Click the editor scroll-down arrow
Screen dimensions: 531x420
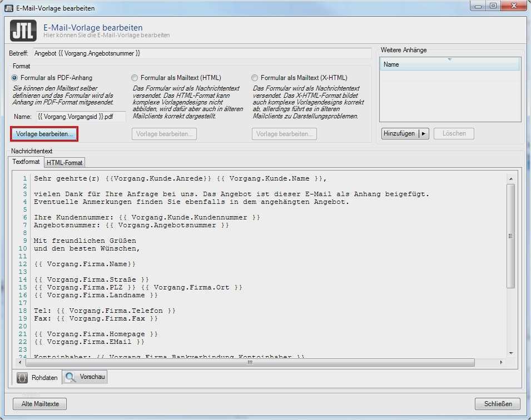point(510,353)
